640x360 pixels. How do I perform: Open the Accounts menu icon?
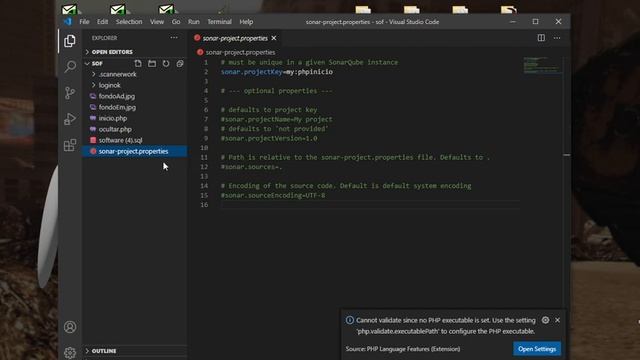click(x=70, y=327)
